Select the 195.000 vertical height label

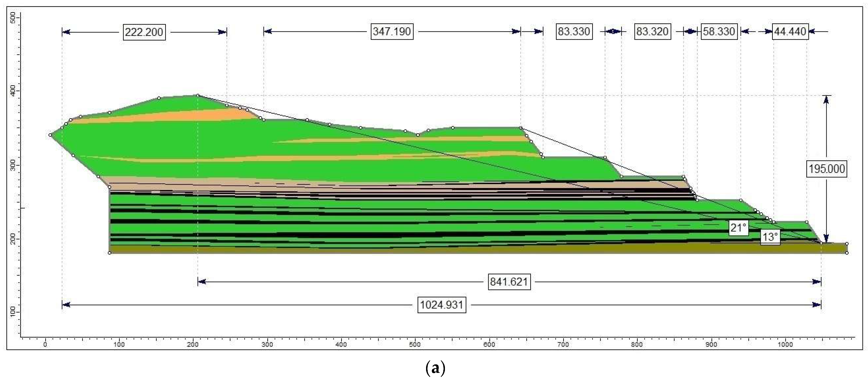pos(827,169)
